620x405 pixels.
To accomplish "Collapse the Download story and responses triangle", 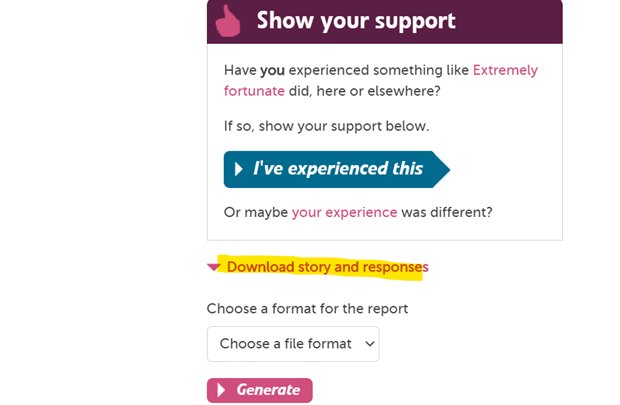I will point(213,267).
